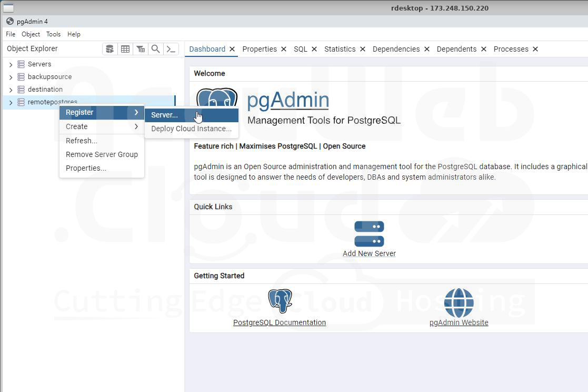Launch the PSQL Tool terminal icon
The height and width of the screenshot is (392, 588).
(x=171, y=49)
